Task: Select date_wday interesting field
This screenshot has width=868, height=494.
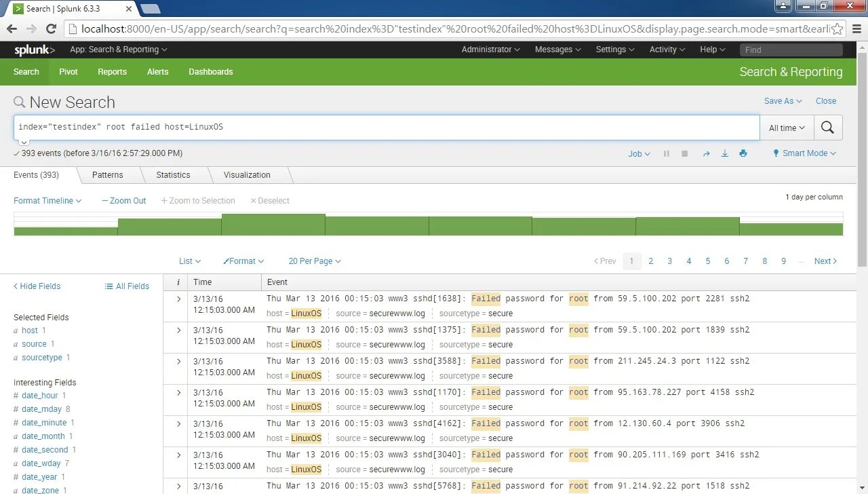Action: pyautogui.click(x=41, y=463)
